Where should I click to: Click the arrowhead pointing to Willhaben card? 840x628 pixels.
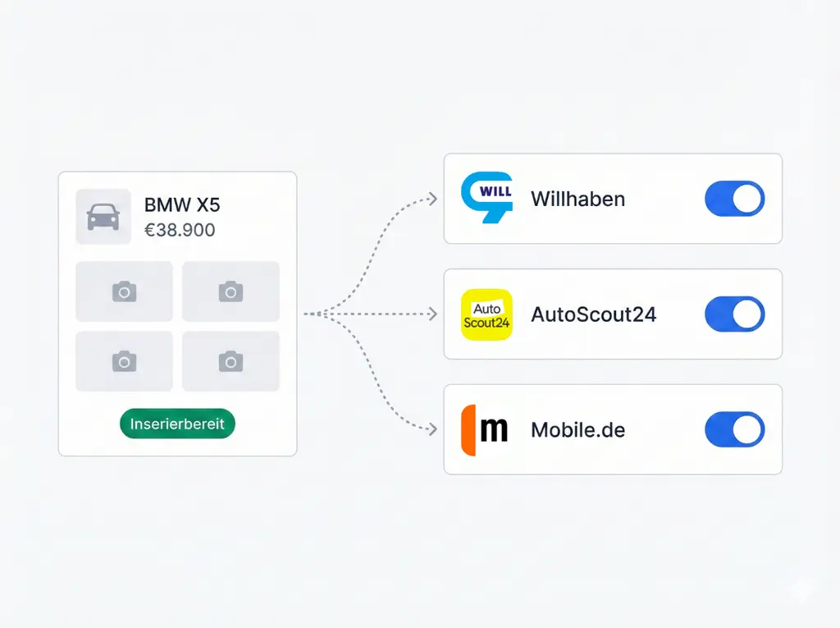[432, 199]
